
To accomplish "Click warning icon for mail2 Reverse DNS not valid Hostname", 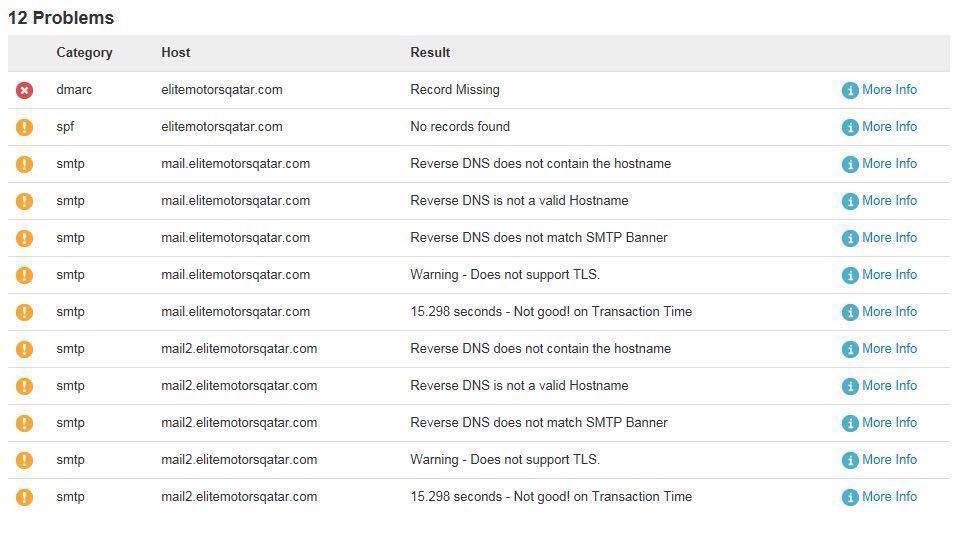I will (x=25, y=386).
